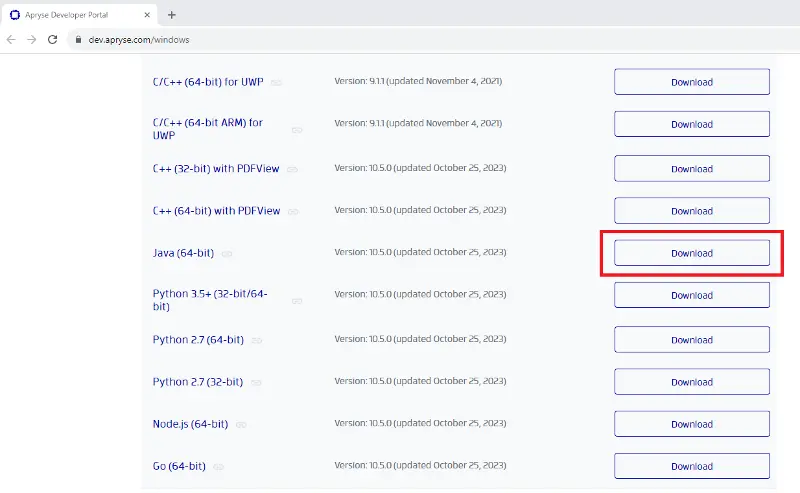800x493 pixels.
Task: Download Node.js (64-bit) package
Action: [x=692, y=424]
